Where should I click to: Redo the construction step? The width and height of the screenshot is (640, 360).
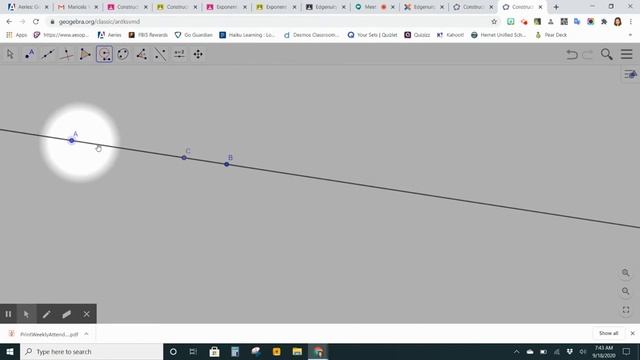[588, 54]
